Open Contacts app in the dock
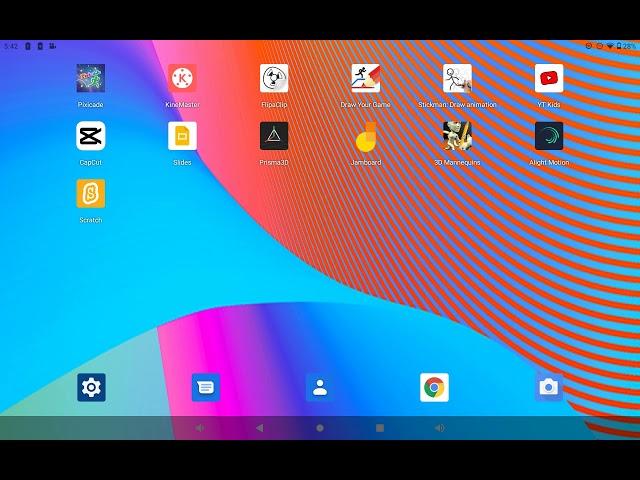This screenshot has width=640, height=480. [x=320, y=387]
